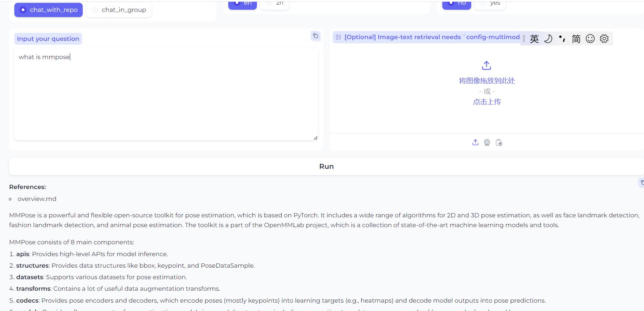This screenshot has height=311, width=644.
Task: Switch IME simplified/traditional '简' icon
Action: pos(576,39)
